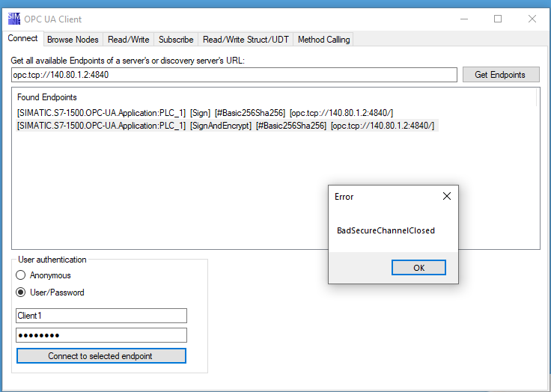
Task: Click Connect to selected endpoint
Action: tap(101, 356)
